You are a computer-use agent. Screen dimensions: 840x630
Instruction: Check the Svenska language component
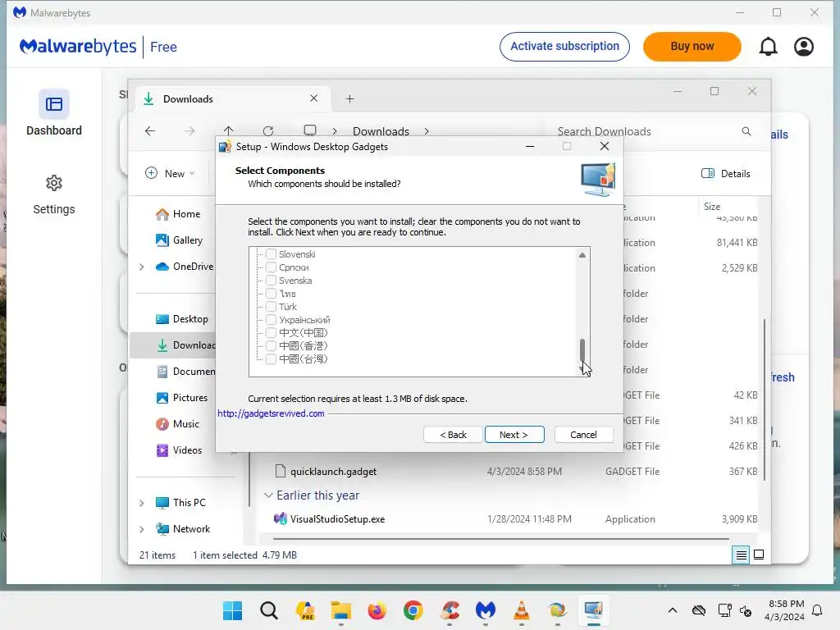pyautogui.click(x=271, y=281)
